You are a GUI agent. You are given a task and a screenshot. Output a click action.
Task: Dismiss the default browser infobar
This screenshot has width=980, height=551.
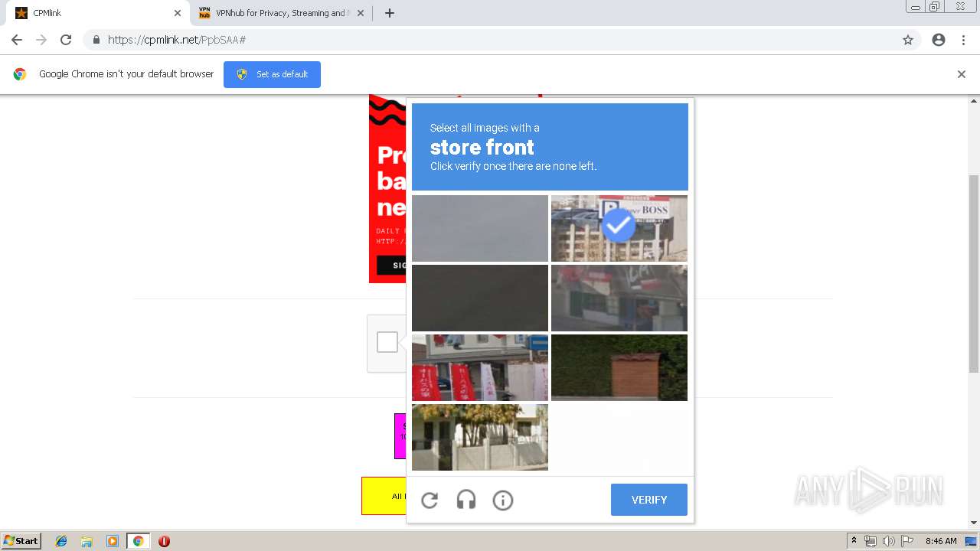pos(962,74)
